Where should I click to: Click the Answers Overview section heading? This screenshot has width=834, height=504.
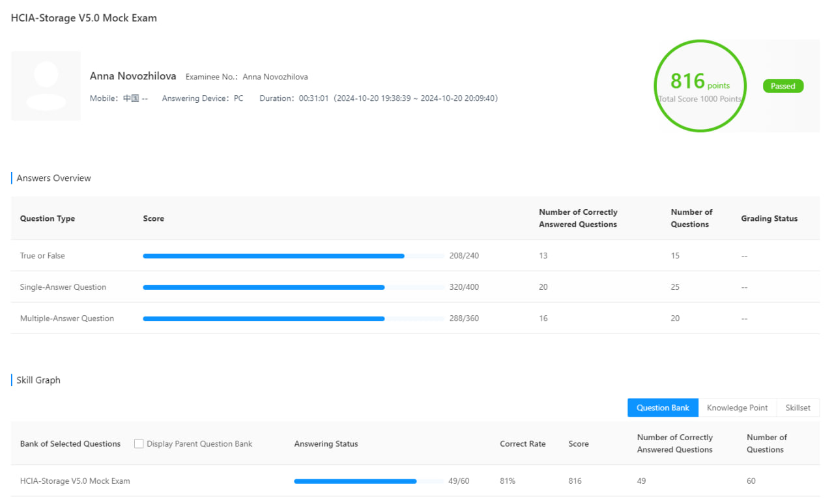point(53,178)
